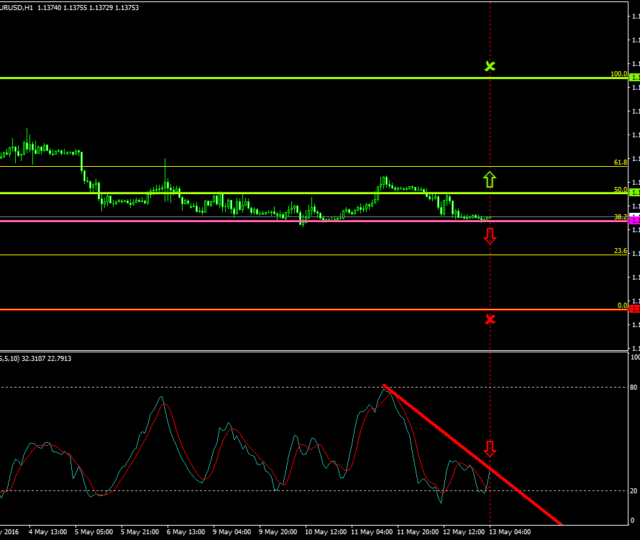The height and width of the screenshot is (540, 640).
Task: Click the 100.0 Fibonacci level label
Action: click(x=619, y=74)
